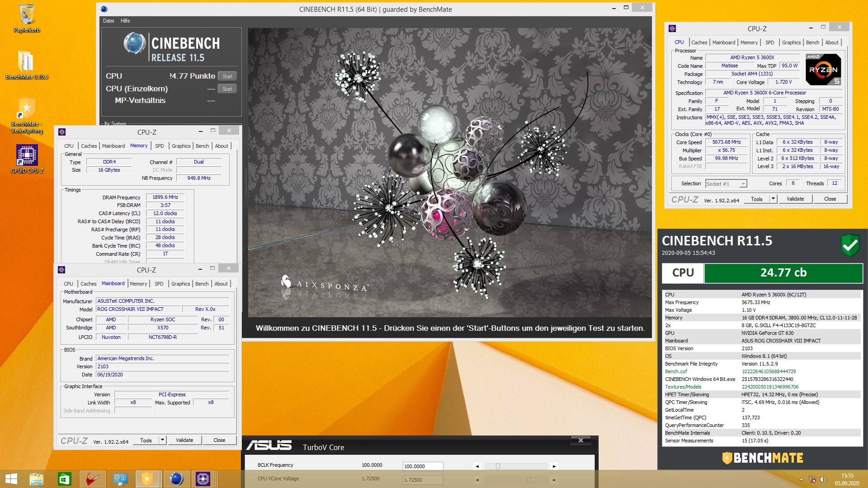Open the Windows Store taskbar icon
Image resolution: width=868 pixels, height=488 pixels.
click(x=65, y=479)
